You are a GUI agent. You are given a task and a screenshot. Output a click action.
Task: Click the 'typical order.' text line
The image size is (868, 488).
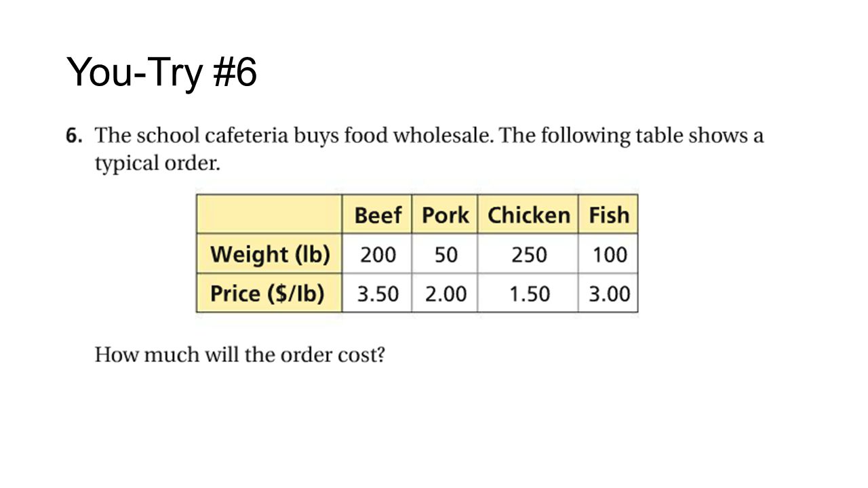pos(157,165)
